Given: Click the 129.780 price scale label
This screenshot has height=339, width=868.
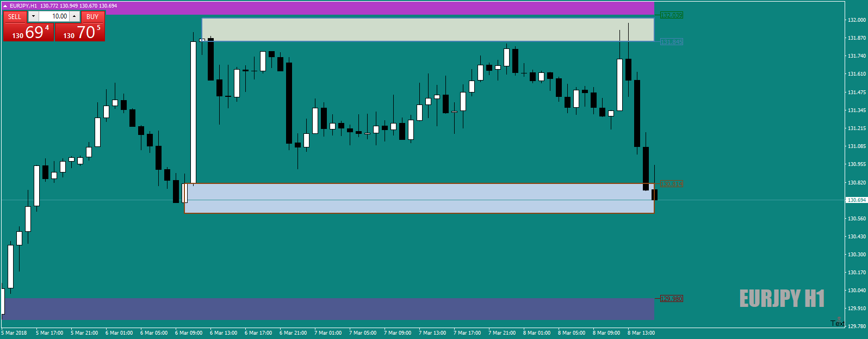Looking at the screenshot, I should (857, 326).
